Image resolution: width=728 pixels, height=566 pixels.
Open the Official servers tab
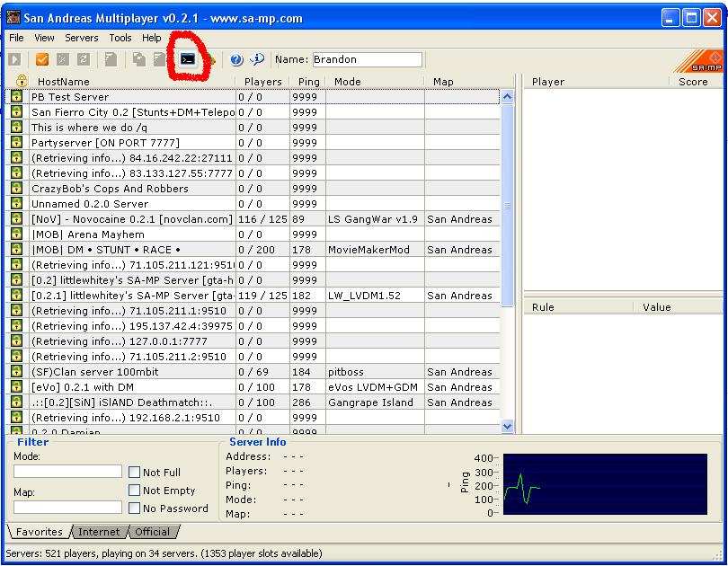[x=153, y=532]
